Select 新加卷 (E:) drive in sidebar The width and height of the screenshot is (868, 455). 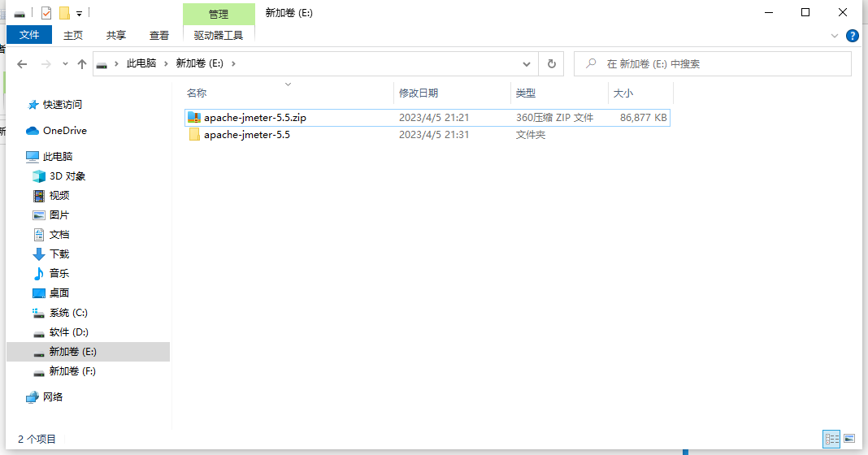88,352
